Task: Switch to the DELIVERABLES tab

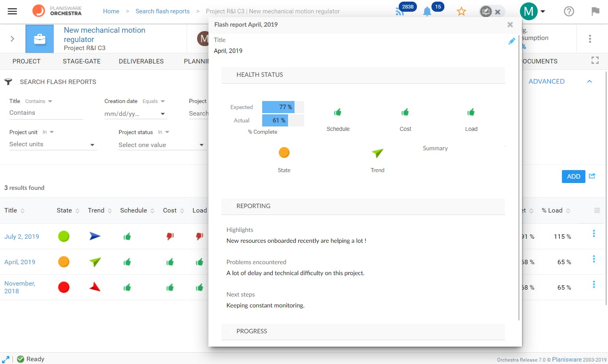Action: pyautogui.click(x=141, y=61)
